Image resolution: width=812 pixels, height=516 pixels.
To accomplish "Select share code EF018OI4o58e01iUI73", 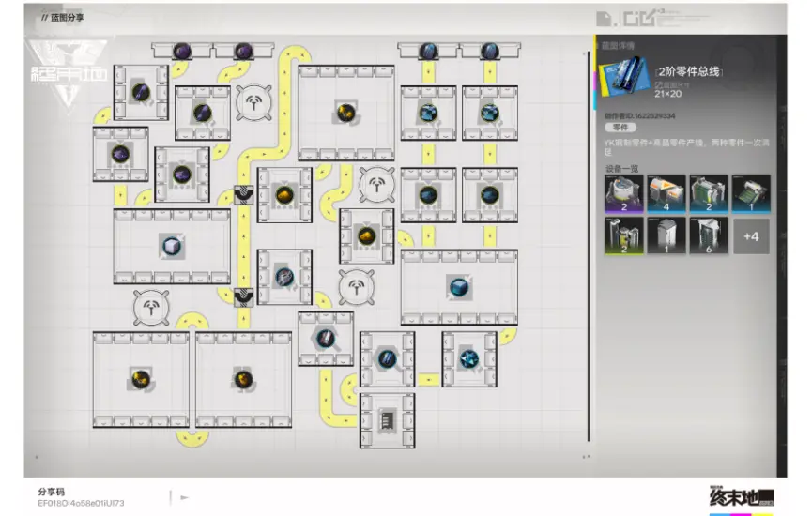I will point(81,503).
